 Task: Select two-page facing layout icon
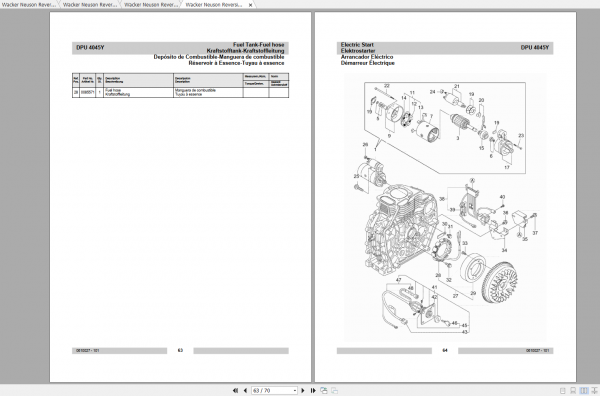click(x=584, y=391)
